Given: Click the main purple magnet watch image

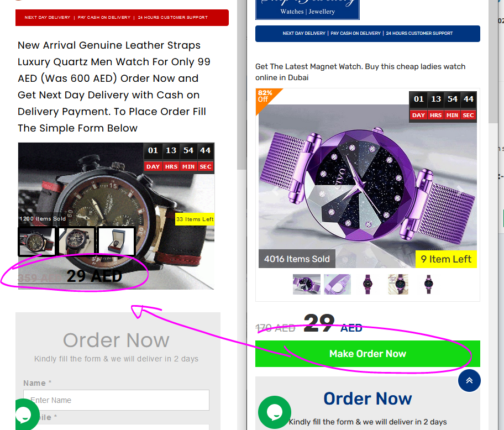Looking at the screenshot, I should [368, 186].
